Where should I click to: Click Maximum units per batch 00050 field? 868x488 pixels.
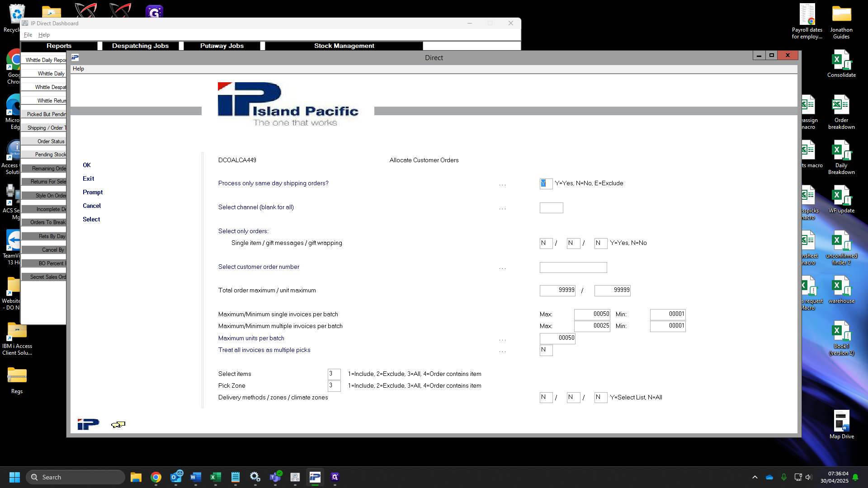[557, 338]
